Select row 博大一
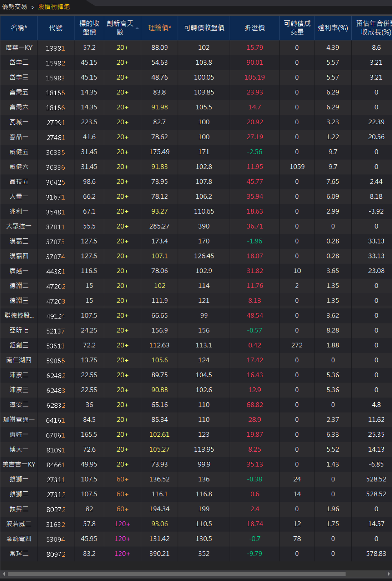 (x=196, y=449)
